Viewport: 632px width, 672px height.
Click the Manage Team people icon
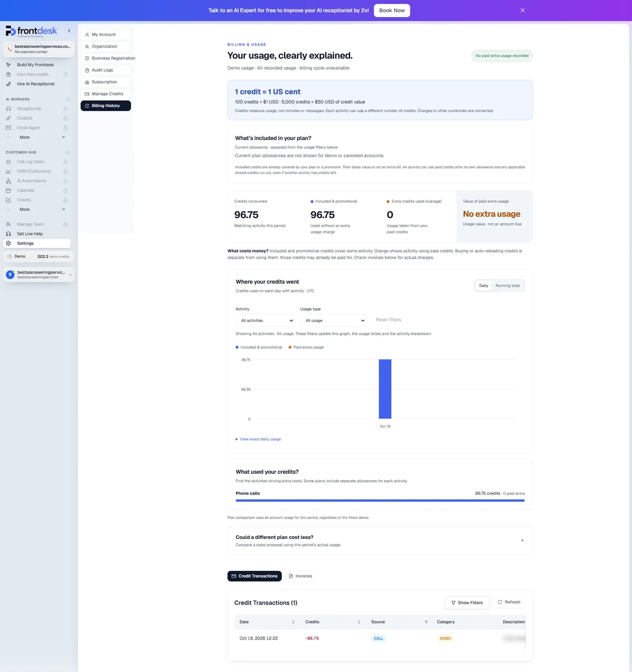pos(8,224)
